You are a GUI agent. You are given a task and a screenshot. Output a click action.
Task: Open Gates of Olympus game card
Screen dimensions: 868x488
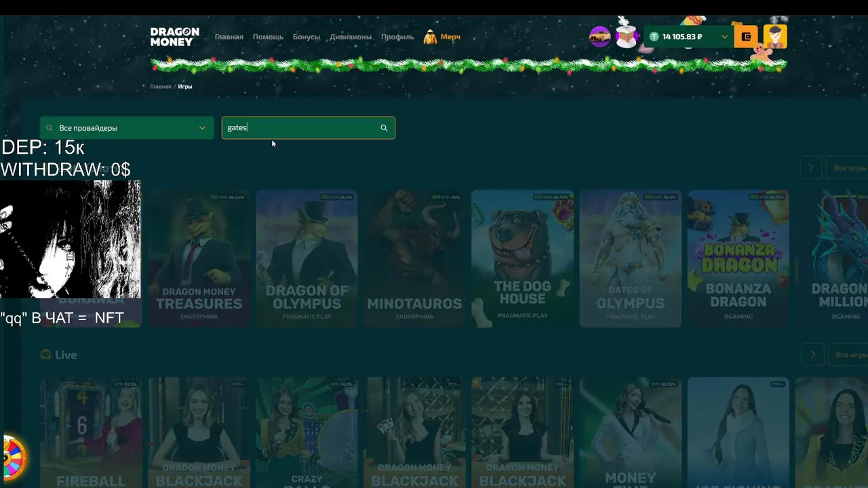[630, 258]
